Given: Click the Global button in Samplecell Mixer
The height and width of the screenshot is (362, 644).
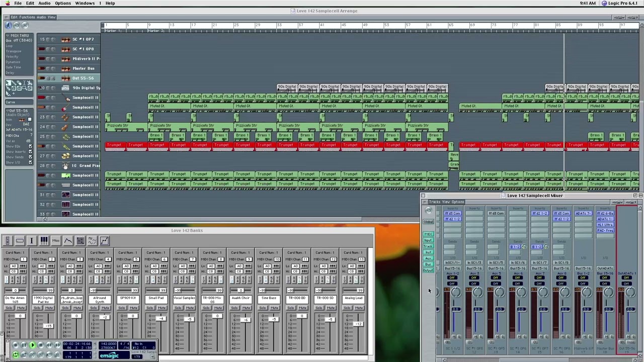Looking at the screenshot, I should pos(428,222).
